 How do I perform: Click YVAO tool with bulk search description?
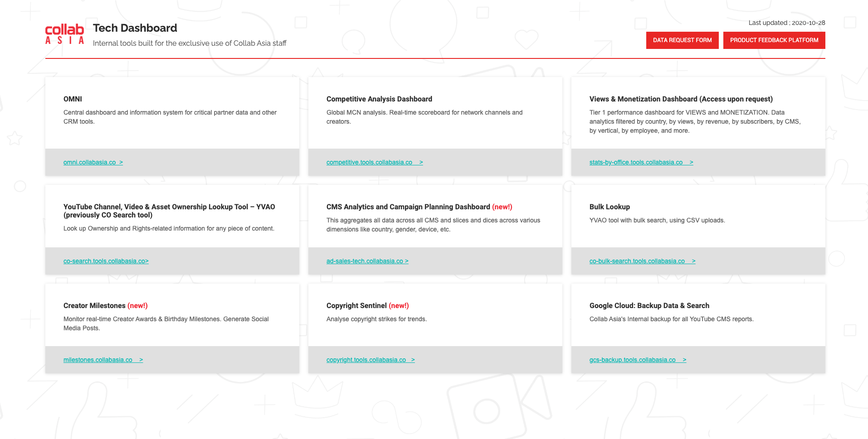[657, 221]
